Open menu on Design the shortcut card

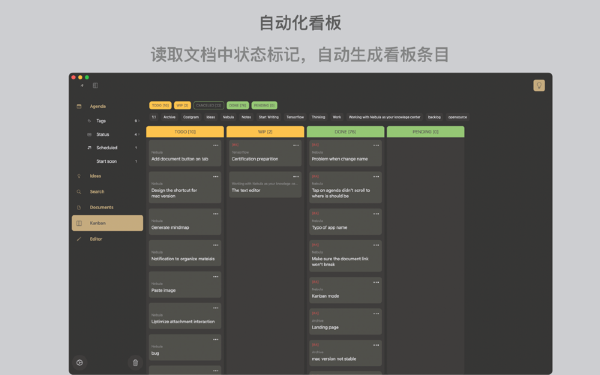point(215,177)
